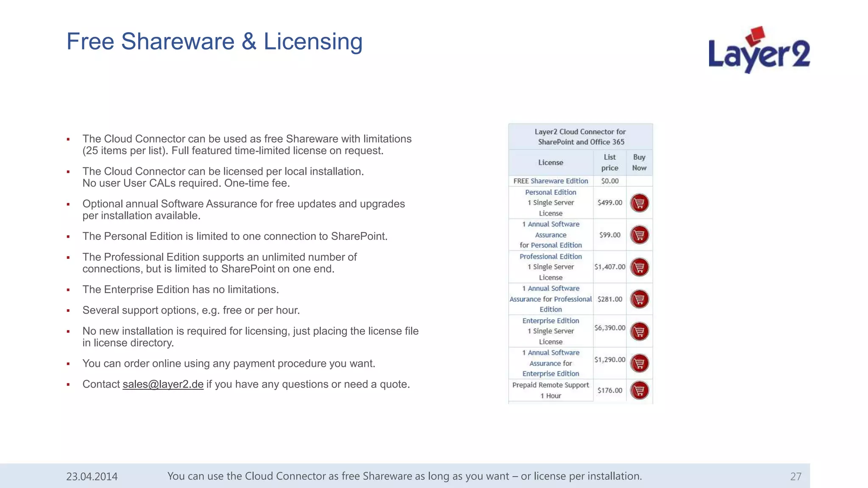Image resolution: width=868 pixels, height=488 pixels.
Task: Click slide number 27 in footer
Action: point(796,477)
